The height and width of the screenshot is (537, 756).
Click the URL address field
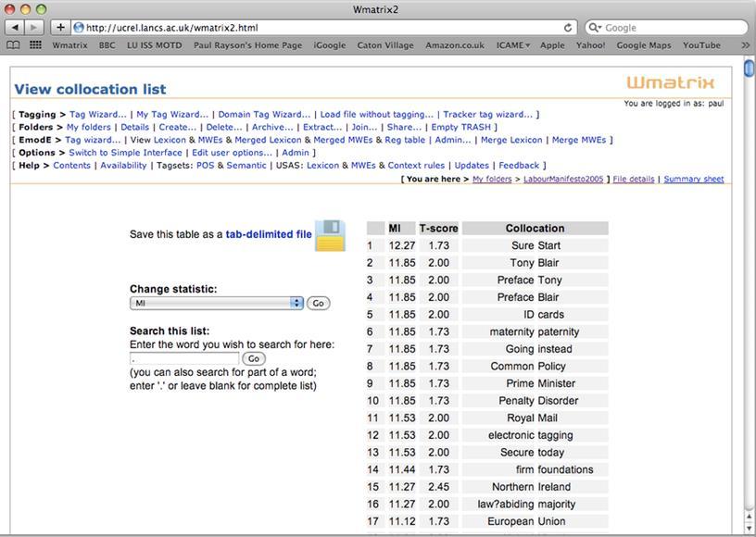(323, 28)
